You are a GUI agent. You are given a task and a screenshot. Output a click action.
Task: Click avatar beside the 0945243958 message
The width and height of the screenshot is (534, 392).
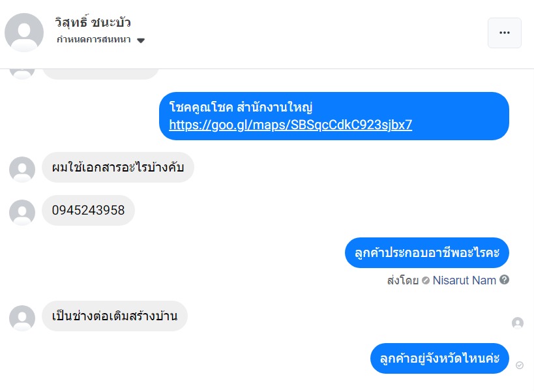pos(22,212)
